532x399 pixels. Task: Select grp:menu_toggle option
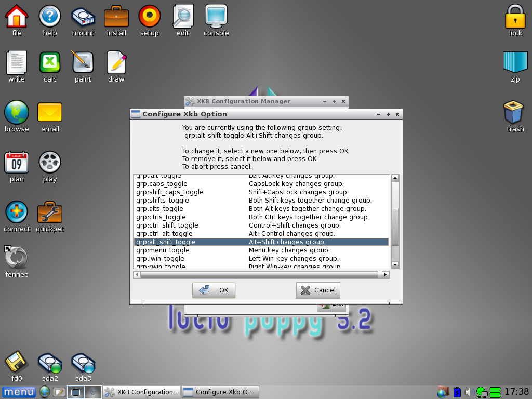tap(262, 250)
